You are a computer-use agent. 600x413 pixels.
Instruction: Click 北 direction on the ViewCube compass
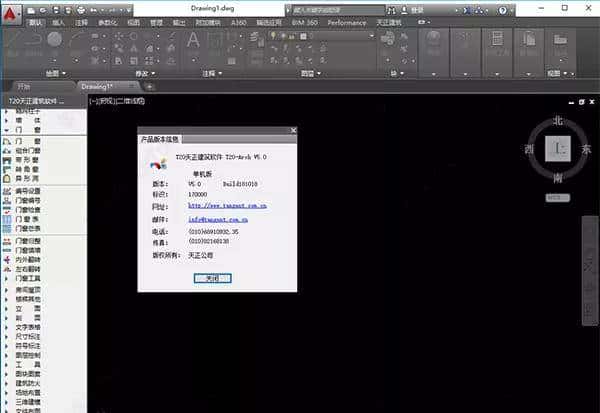click(559, 121)
